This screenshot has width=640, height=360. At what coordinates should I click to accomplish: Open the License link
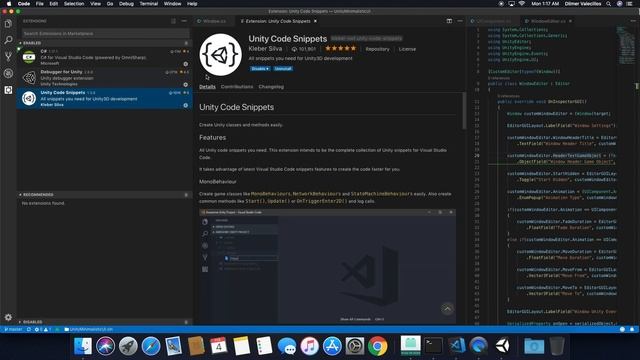407,49
